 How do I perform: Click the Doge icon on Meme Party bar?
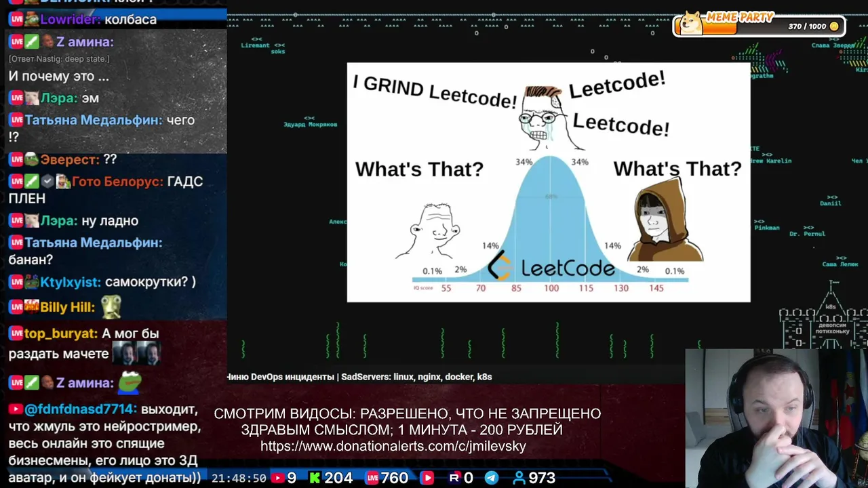coord(692,22)
